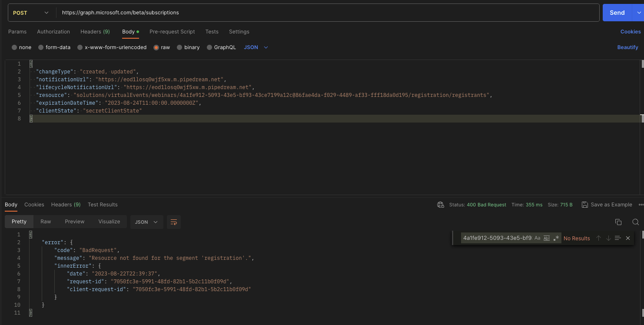Open the response Headers (9) tab
644x325 pixels.
coord(66,205)
